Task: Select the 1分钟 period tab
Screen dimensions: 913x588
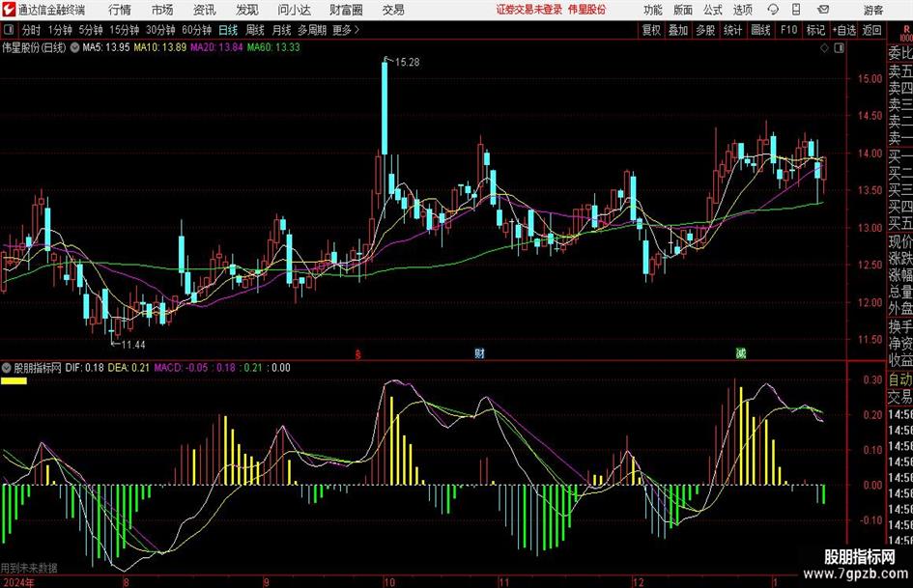Action: pyautogui.click(x=60, y=30)
